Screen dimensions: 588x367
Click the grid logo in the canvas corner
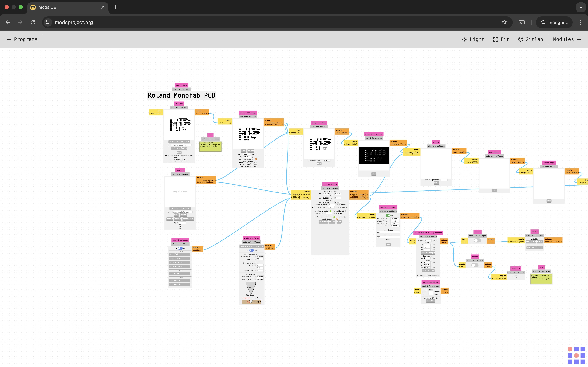pos(576,355)
